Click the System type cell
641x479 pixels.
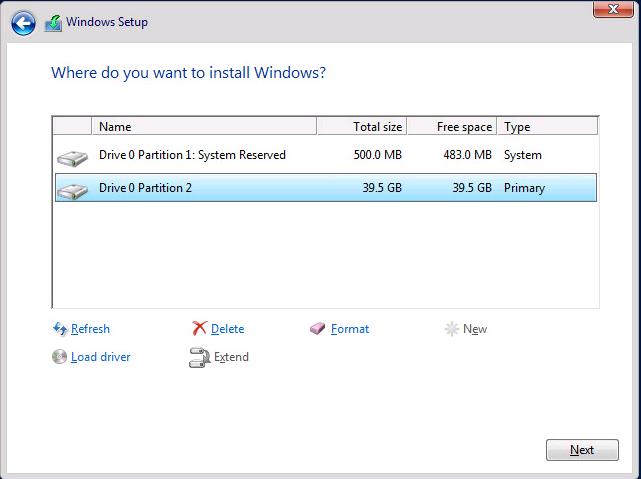523,155
